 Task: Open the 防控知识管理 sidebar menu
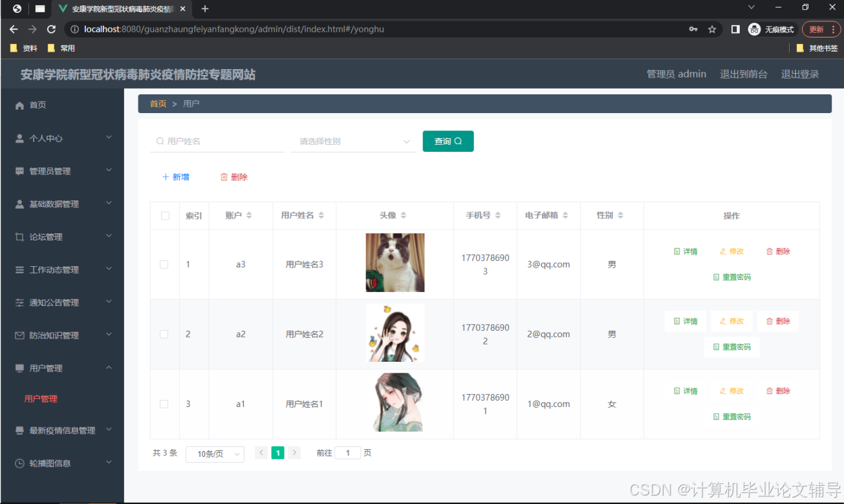[61, 335]
